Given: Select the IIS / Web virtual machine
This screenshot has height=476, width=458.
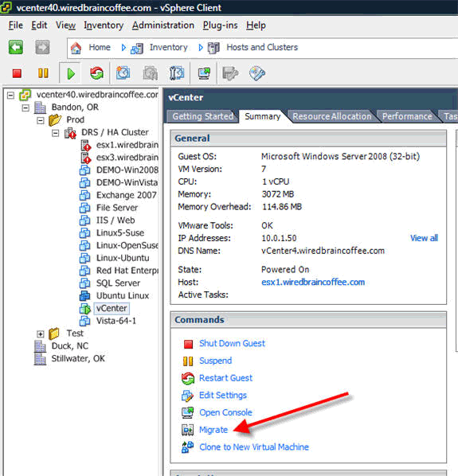Looking at the screenshot, I should 115,220.
